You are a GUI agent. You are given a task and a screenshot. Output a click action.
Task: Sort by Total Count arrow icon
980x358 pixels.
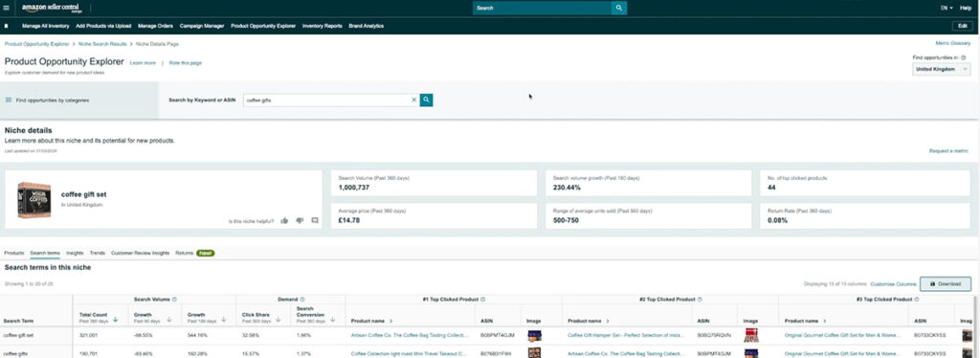pyautogui.click(x=116, y=320)
